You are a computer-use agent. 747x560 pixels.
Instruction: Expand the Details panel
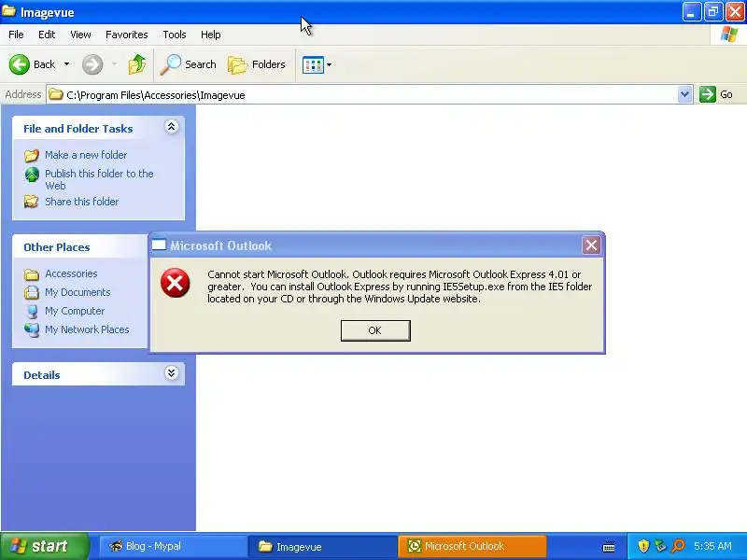172,372
